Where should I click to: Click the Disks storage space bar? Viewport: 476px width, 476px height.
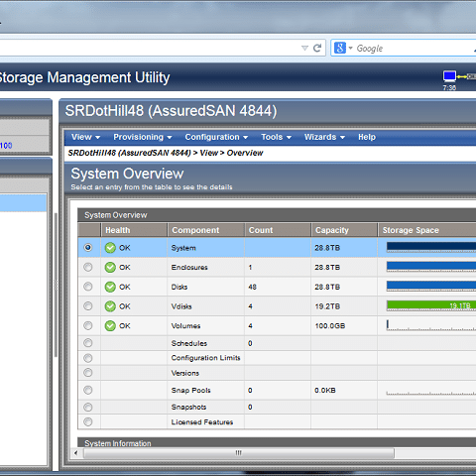click(x=431, y=286)
